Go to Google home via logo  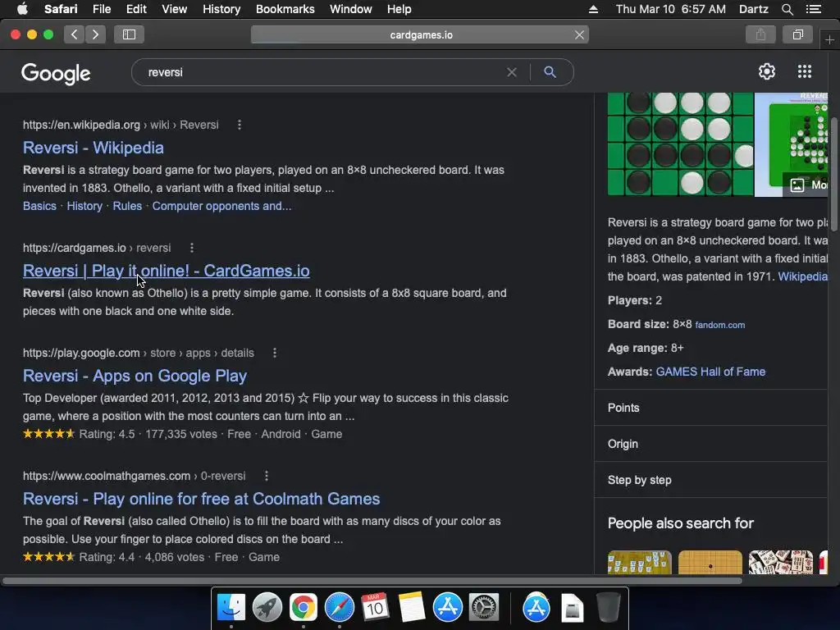56,73
